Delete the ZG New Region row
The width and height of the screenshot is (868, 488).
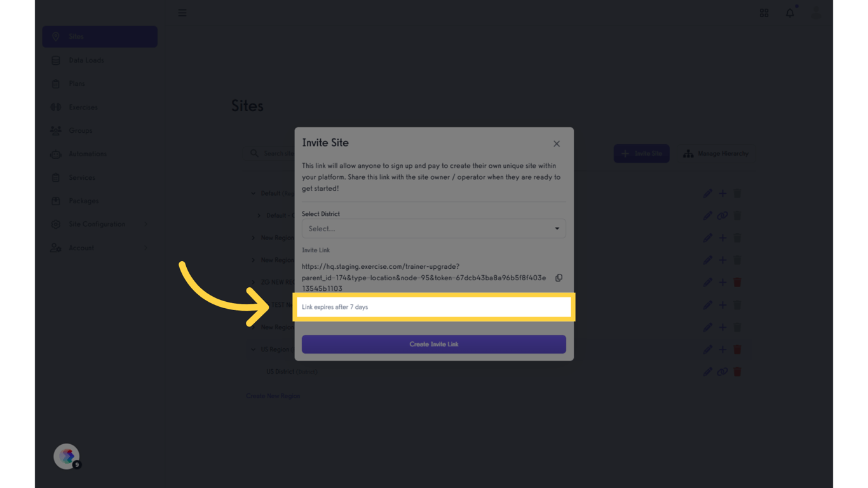[737, 282]
